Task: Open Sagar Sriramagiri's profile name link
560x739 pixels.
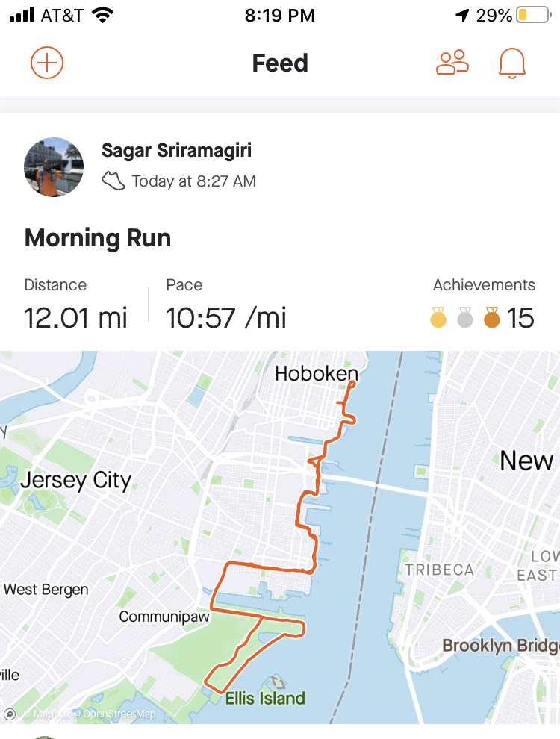Action: click(176, 151)
